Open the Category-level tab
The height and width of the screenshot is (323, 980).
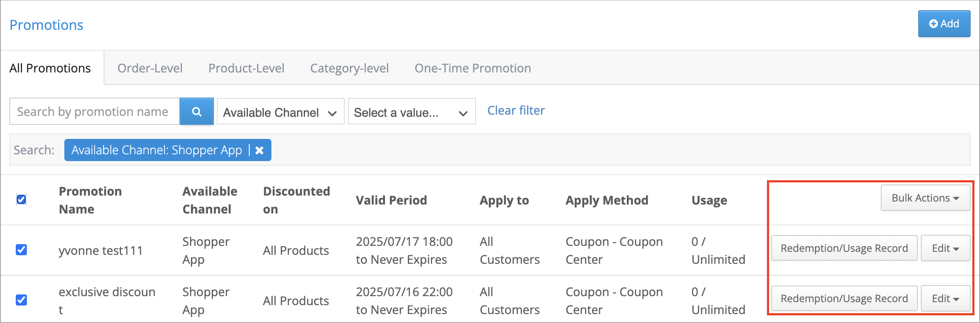click(349, 68)
